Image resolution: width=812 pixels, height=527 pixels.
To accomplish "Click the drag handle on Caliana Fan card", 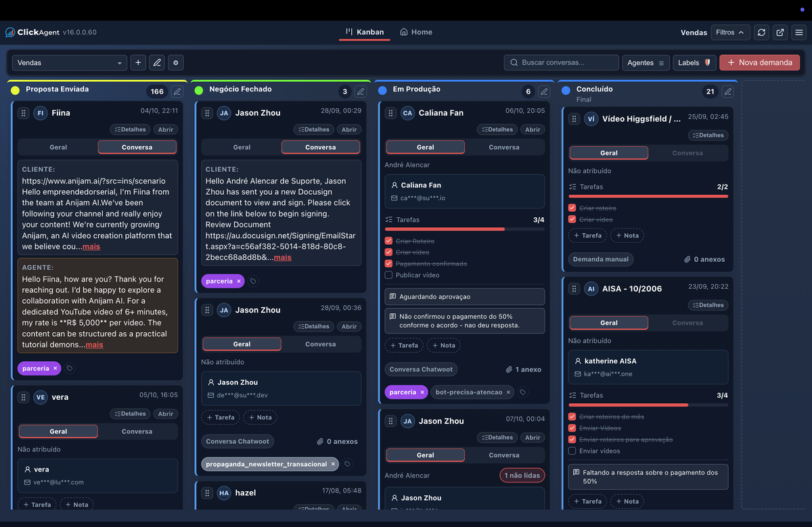I will [x=390, y=113].
